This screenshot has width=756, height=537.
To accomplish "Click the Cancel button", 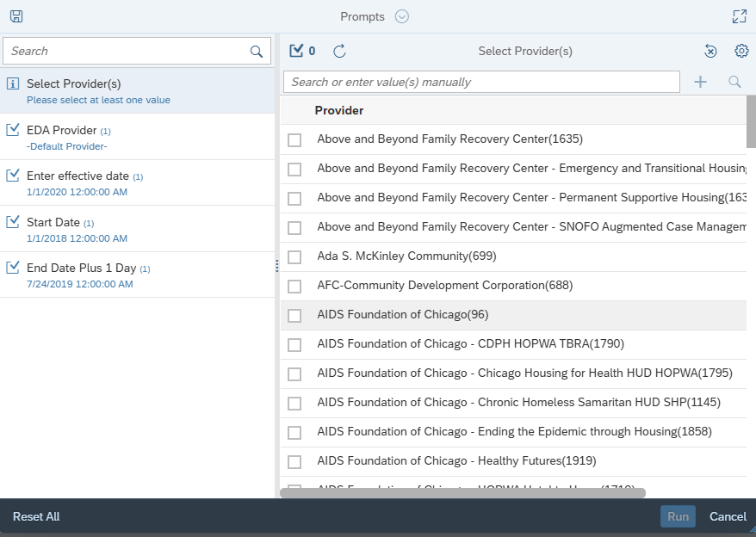I will (728, 516).
